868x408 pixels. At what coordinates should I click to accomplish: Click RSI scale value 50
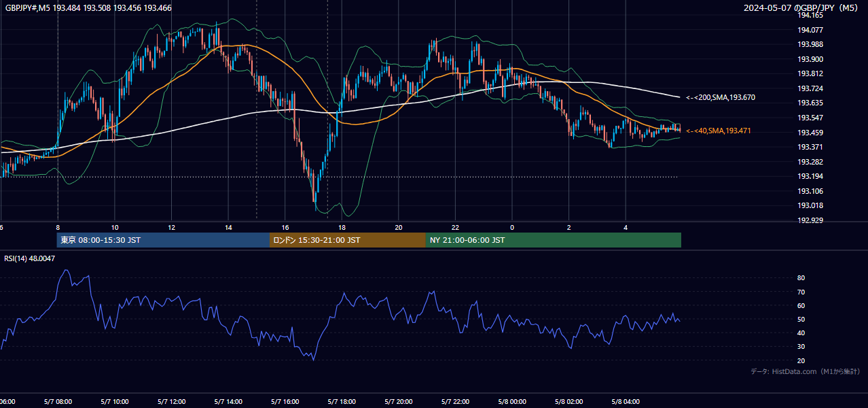(x=801, y=320)
